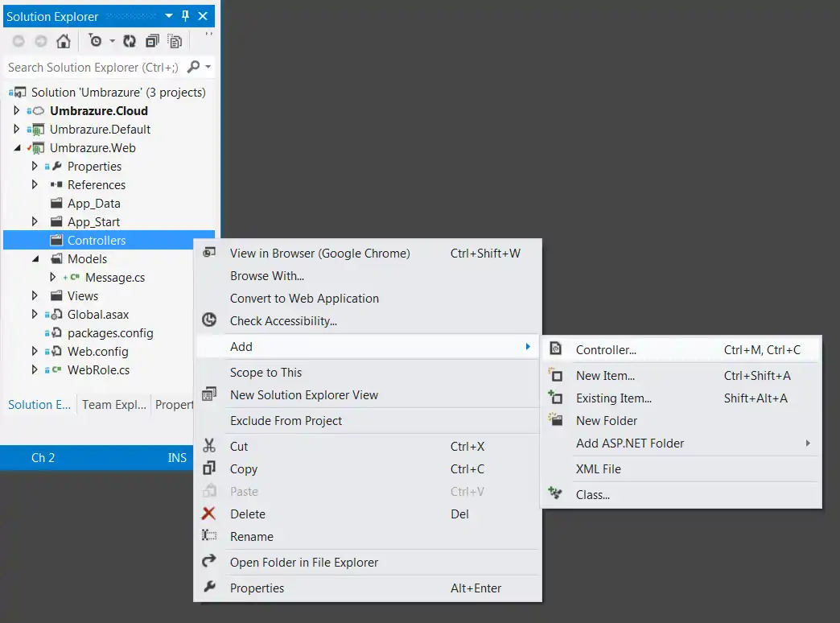840x623 pixels.
Task: Choose Check Accessibility... menu item
Action: (368, 320)
